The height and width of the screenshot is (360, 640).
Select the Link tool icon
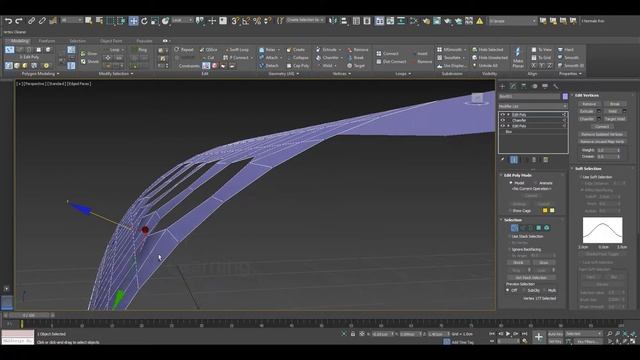[x=31, y=20]
